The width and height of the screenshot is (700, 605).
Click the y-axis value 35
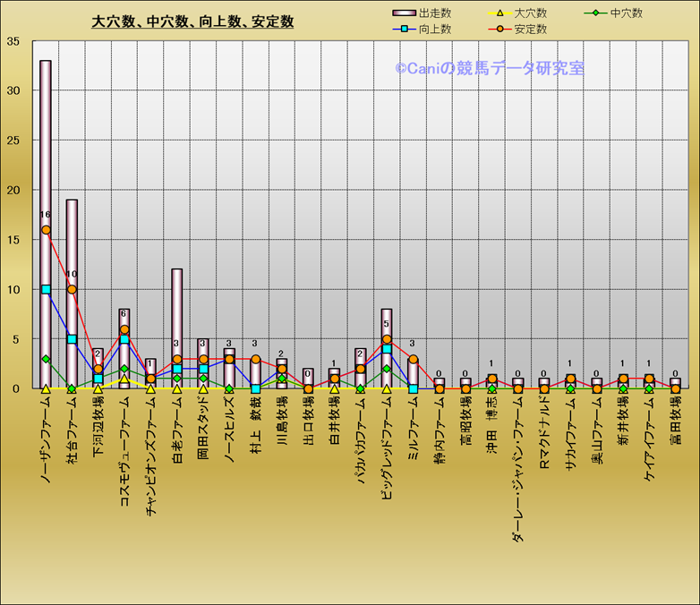tap(13, 41)
